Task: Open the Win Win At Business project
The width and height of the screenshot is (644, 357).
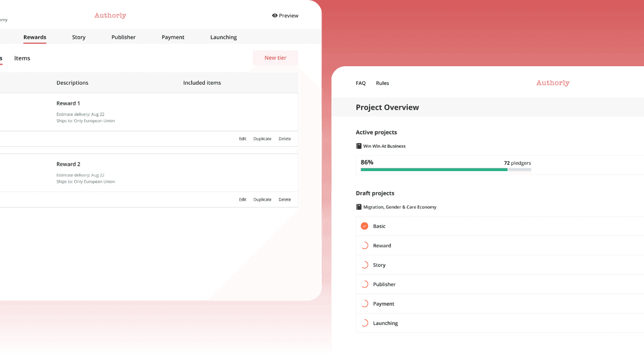Action: [x=384, y=146]
